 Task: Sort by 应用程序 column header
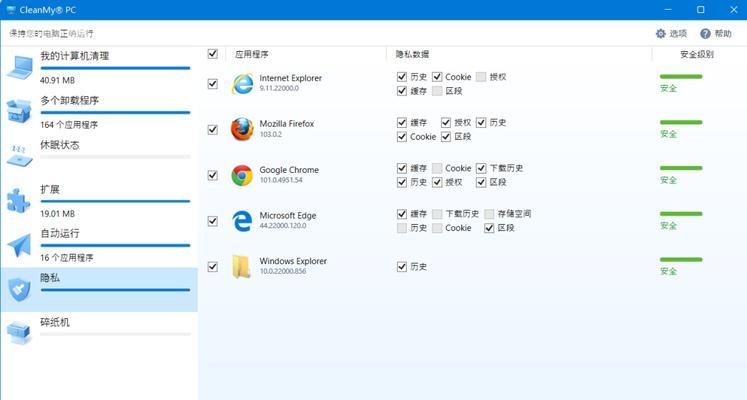[252, 54]
